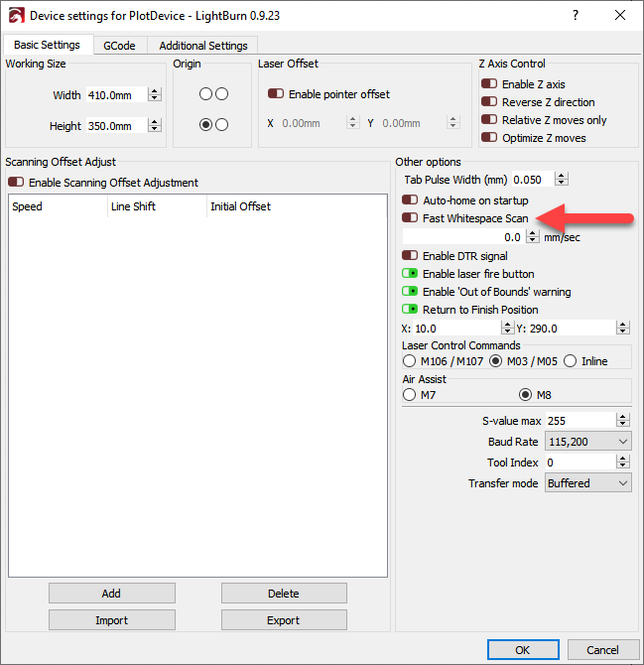This screenshot has width=644, height=665.
Task: Select the top-right origin radio button
Action: [221, 93]
